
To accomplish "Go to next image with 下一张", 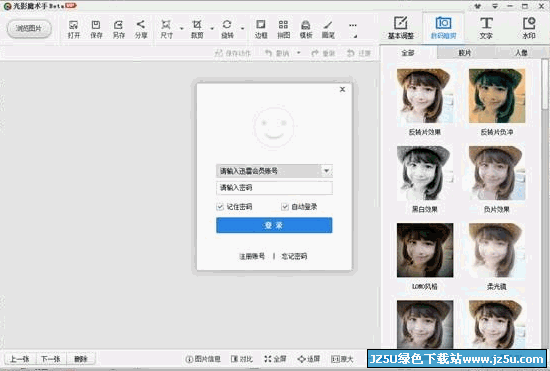I will pos(51,359).
